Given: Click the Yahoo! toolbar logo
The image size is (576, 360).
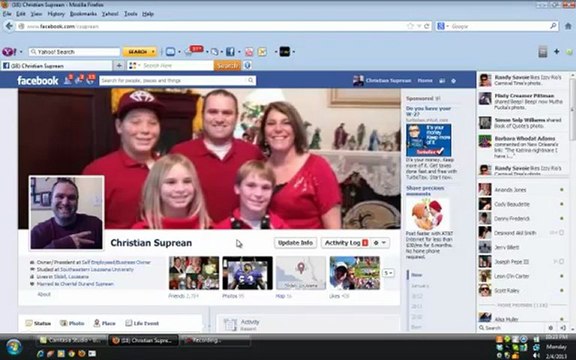Looking at the screenshot, I should point(8,52).
